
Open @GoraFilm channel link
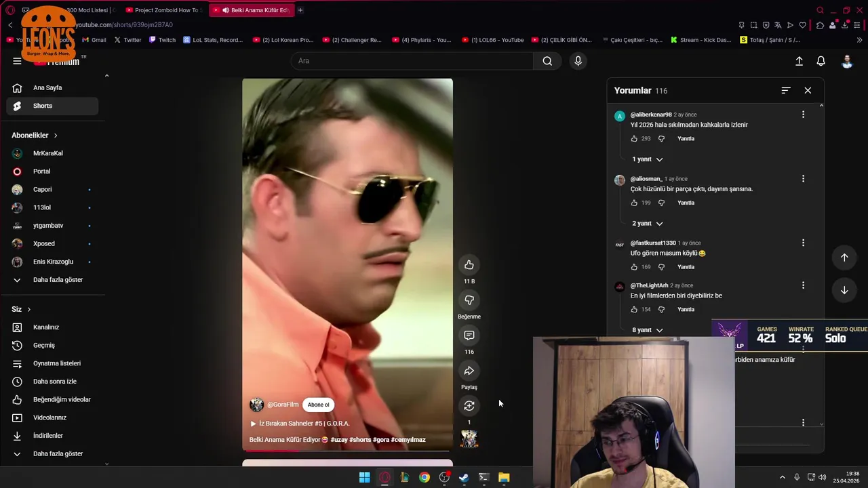(283, 405)
